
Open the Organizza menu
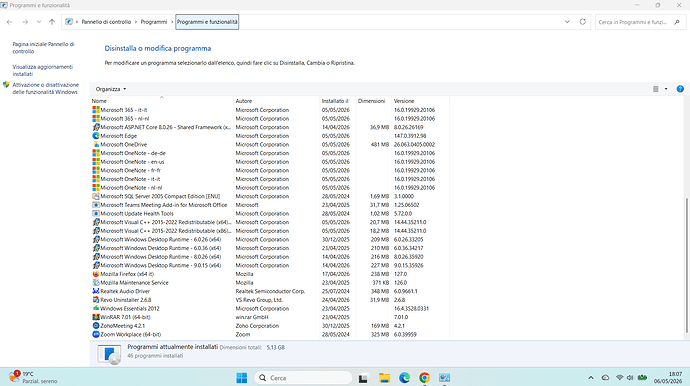pos(111,89)
